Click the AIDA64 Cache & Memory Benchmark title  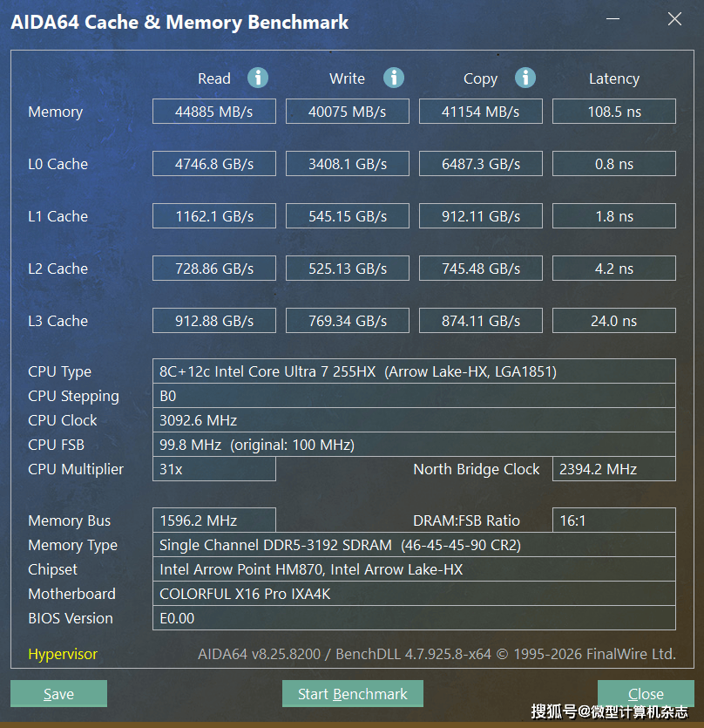179,23
